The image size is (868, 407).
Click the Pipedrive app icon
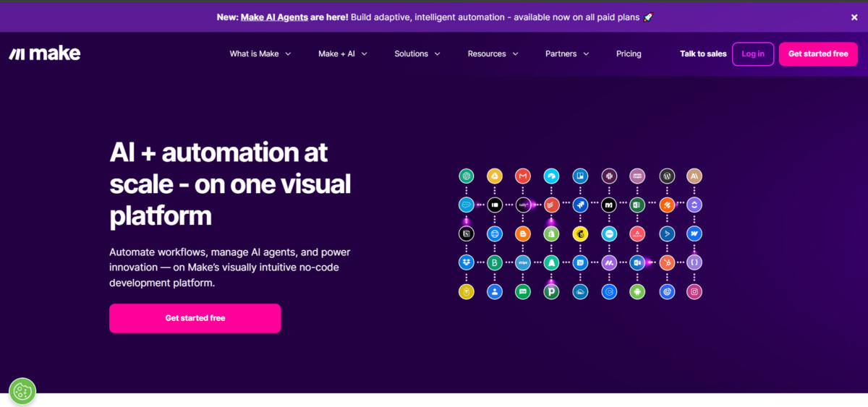point(551,291)
